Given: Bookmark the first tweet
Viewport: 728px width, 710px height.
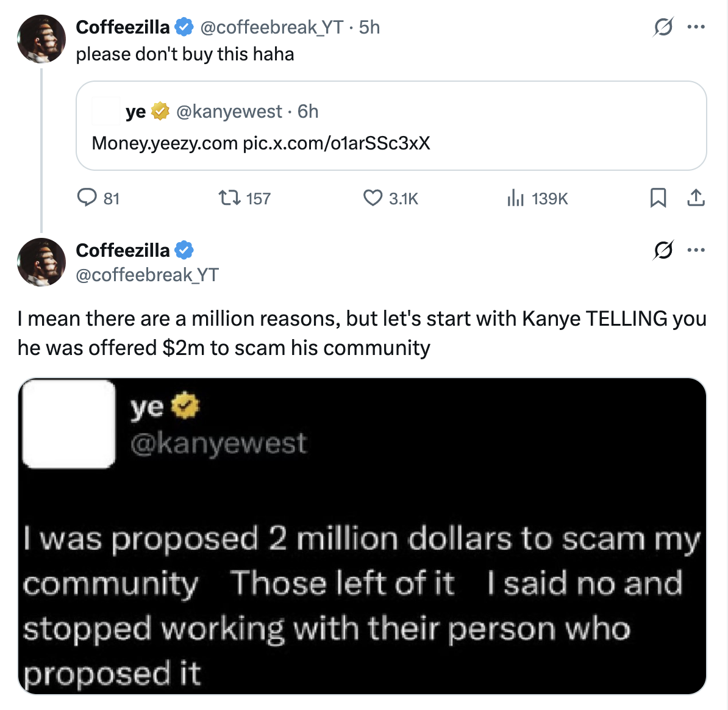Looking at the screenshot, I should 658,198.
